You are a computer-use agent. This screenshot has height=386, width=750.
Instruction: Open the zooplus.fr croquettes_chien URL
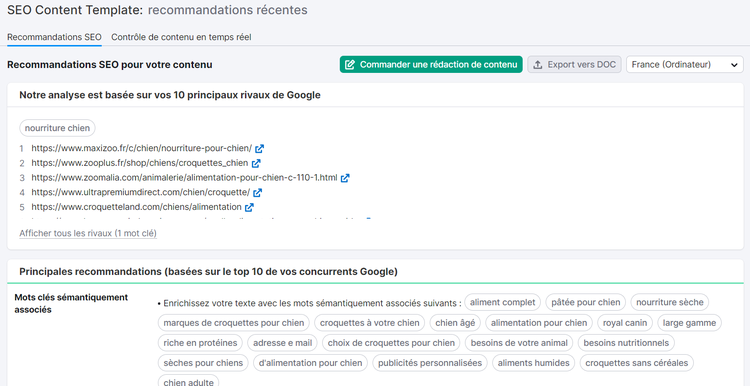pyautogui.click(x=140, y=163)
